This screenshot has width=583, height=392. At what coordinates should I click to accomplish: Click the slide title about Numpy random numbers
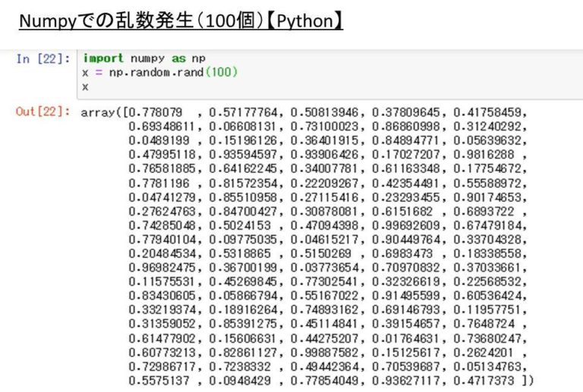(181, 20)
